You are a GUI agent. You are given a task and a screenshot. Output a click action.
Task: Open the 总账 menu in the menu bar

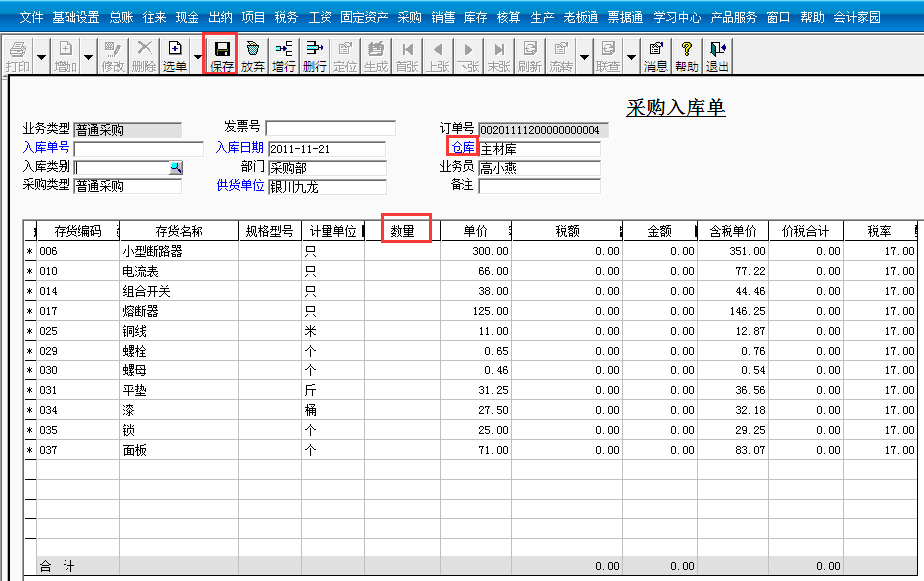pos(121,17)
